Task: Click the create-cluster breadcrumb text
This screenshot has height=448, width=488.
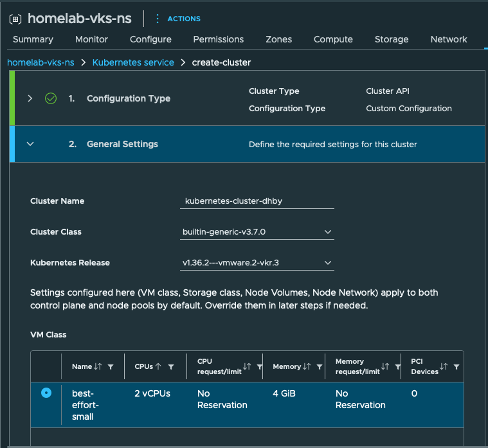Action: coord(221,62)
